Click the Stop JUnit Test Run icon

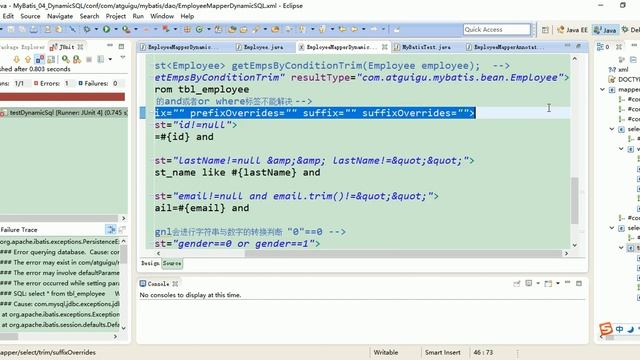(x=89, y=60)
